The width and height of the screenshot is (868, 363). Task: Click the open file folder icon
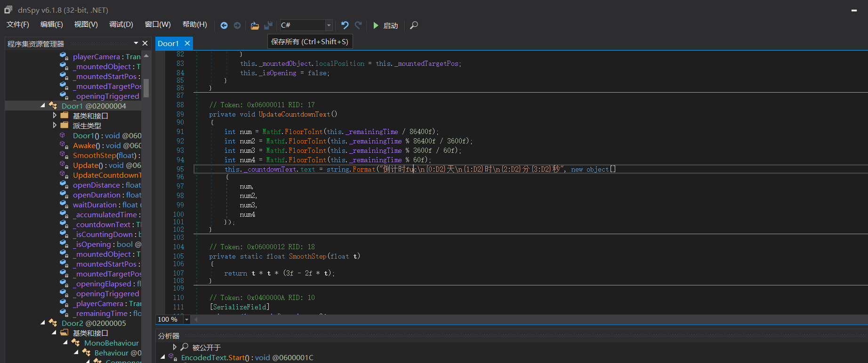pos(255,25)
